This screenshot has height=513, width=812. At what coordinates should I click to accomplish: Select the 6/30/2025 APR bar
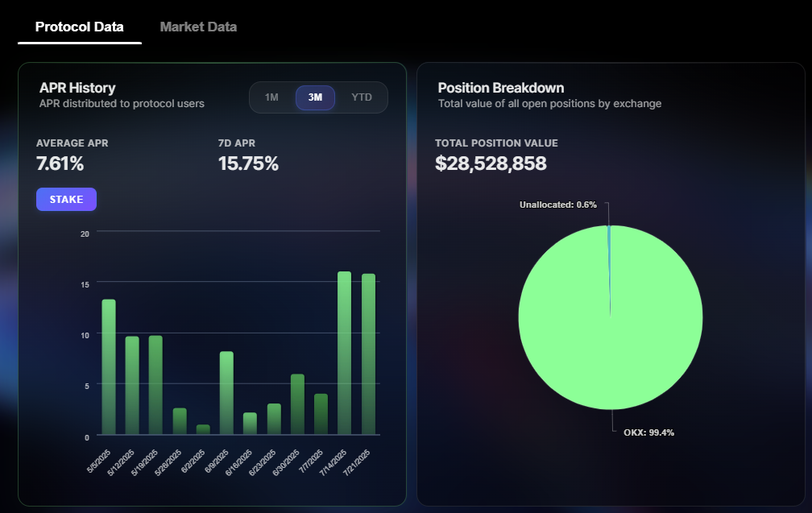click(x=297, y=404)
